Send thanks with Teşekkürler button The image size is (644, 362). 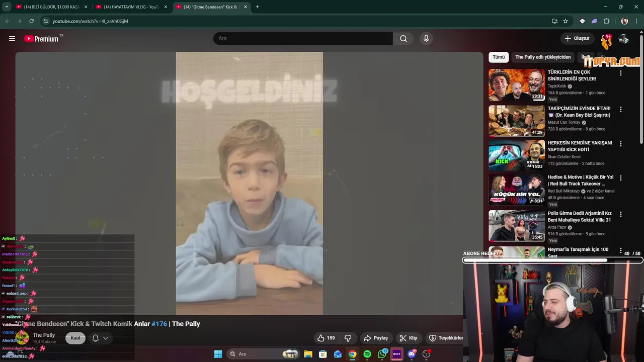(x=446, y=338)
